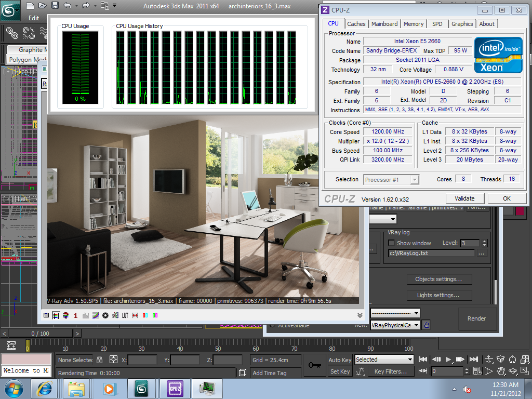Open the Redo history dropdown arrow
The image size is (532, 399).
pyautogui.click(x=95, y=6)
